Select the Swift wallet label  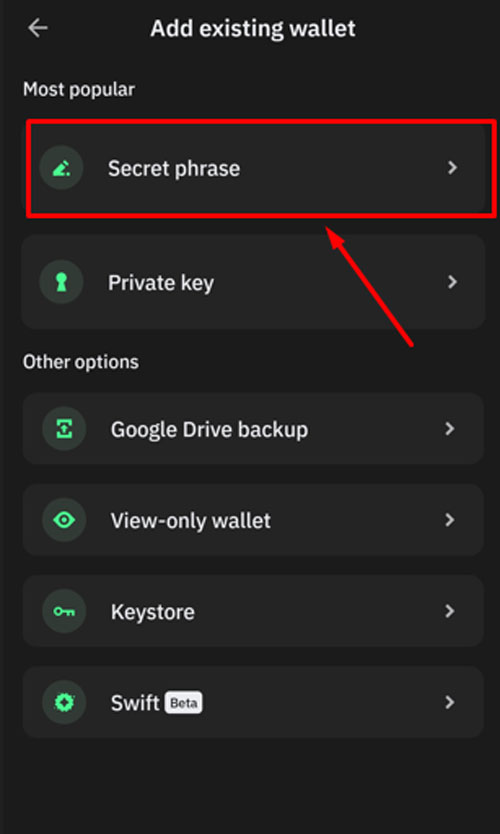click(135, 703)
